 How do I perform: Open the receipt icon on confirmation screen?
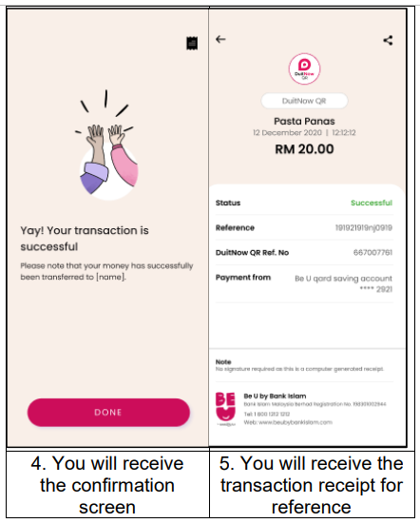pyautogui.click(x=192, y=44)
